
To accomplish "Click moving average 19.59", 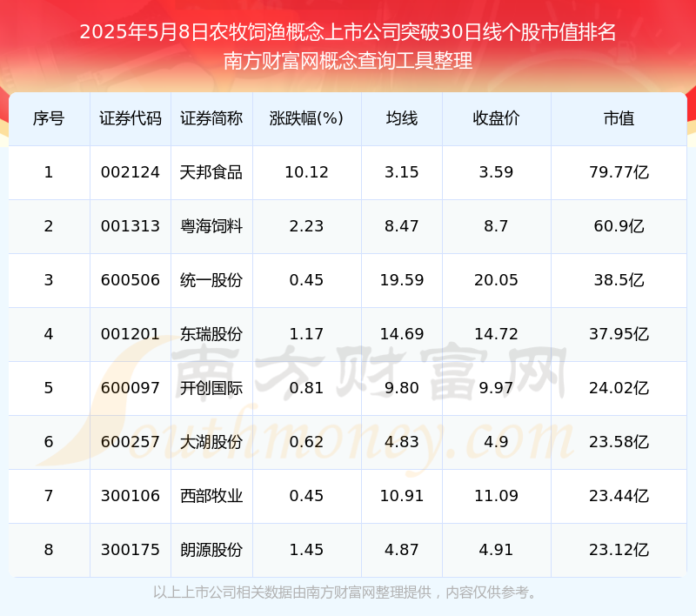I will (402, 280).
